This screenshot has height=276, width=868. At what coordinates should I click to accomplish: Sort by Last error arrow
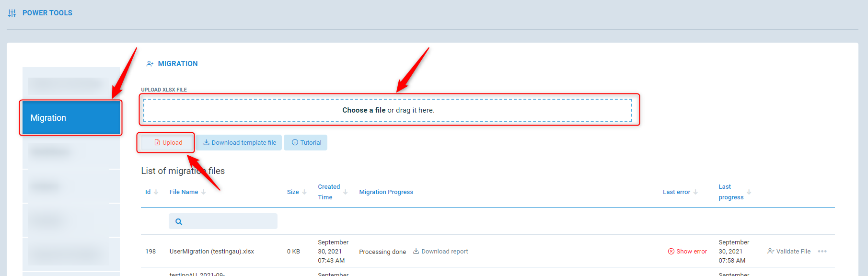coord(695,192)
